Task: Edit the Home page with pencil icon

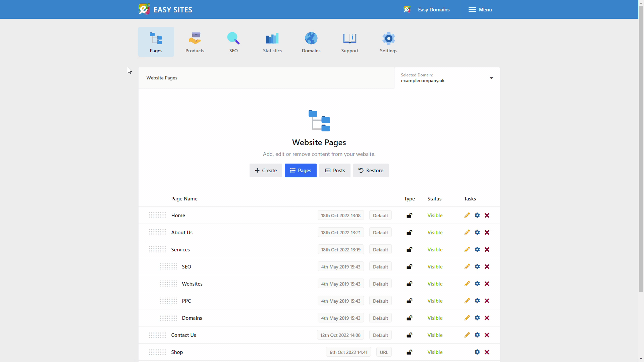Action: tap(467, 215)
